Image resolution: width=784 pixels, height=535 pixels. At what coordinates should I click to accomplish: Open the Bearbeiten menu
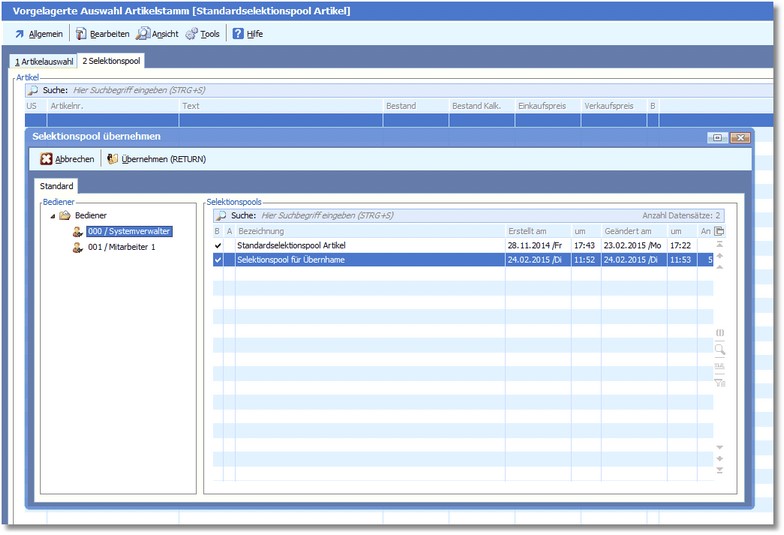point(103,33)
